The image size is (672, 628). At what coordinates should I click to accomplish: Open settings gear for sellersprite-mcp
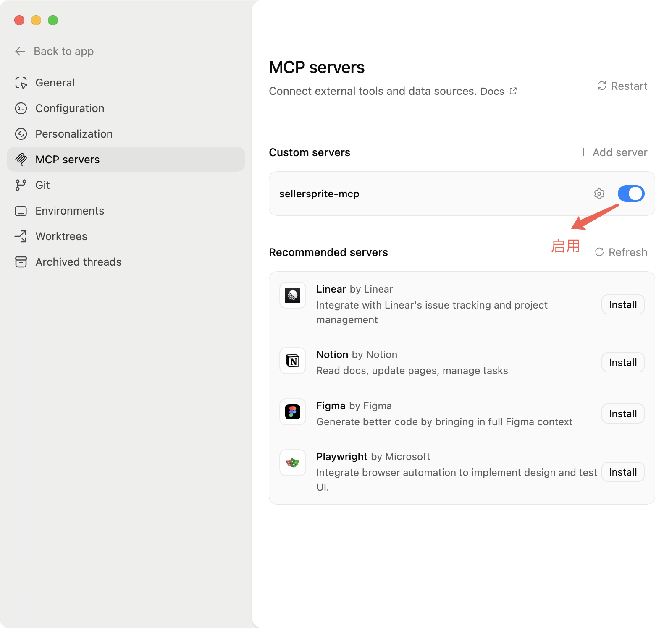point(599,194)
